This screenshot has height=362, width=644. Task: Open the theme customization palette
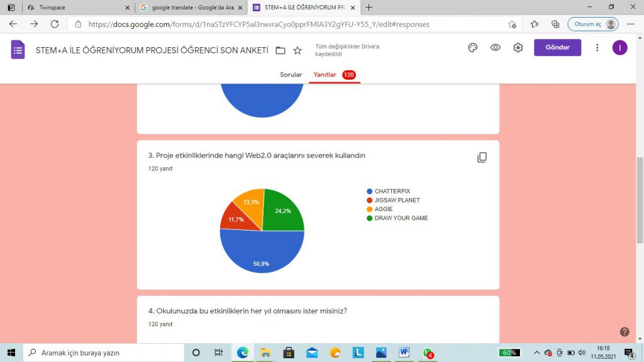tap(472, 47)
